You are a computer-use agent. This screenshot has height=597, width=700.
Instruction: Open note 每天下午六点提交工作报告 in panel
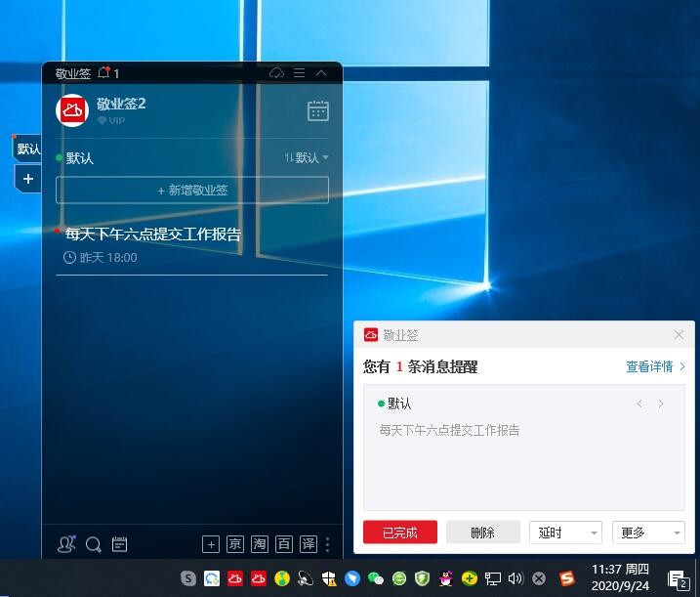[153, 234]
